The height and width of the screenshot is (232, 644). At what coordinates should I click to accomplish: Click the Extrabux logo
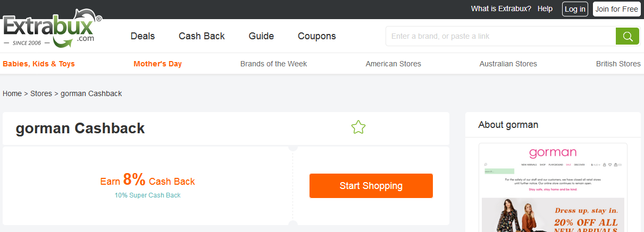[52, 29]
